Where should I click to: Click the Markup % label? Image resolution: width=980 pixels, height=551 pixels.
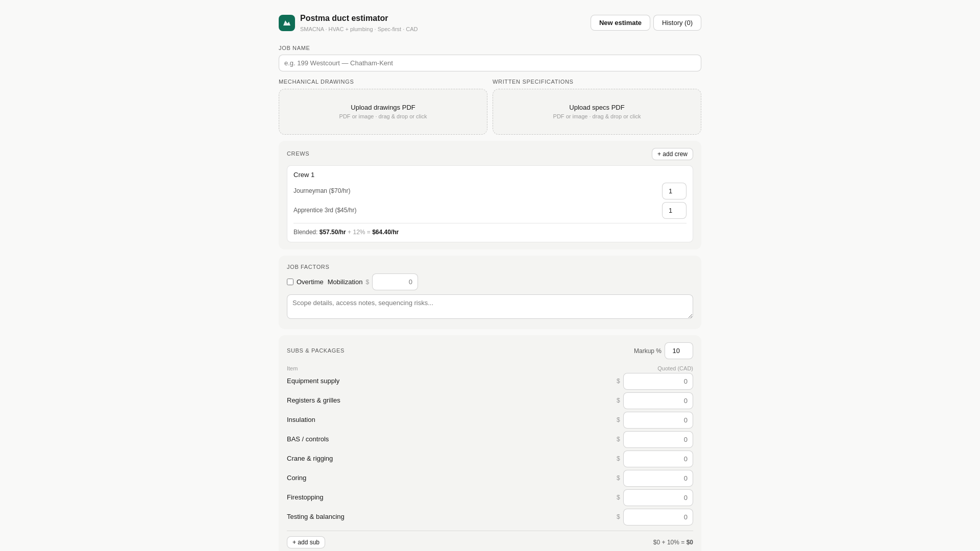pyautogui.click(x=648, y=351)
